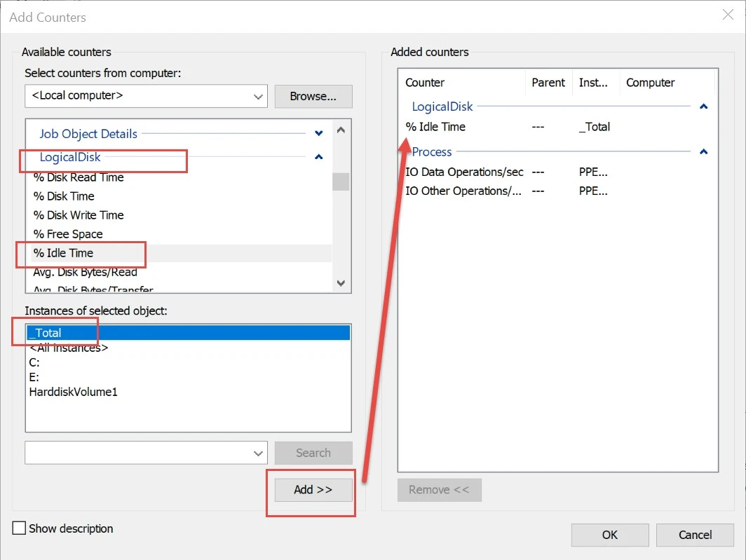The image size is (746, 560).
Task: Collapse LogicalDisk group in Added counters
Action: pyautogui.click(x=703, y=107)
